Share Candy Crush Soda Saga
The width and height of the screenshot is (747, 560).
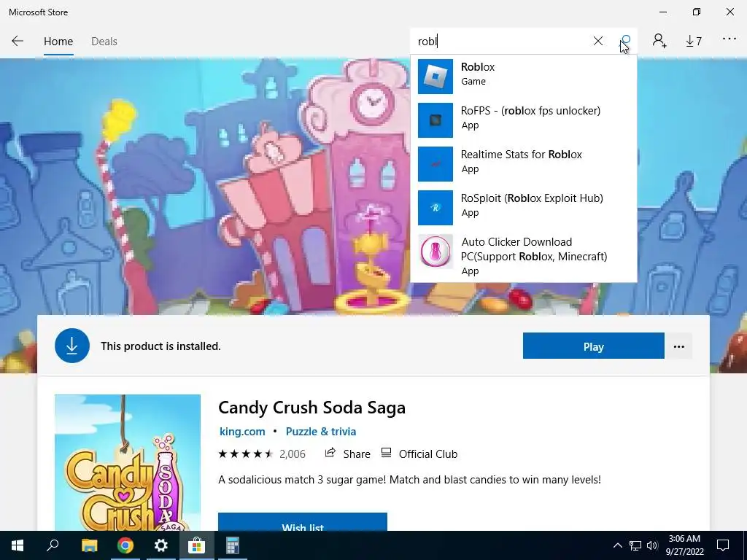pos(347,454)
